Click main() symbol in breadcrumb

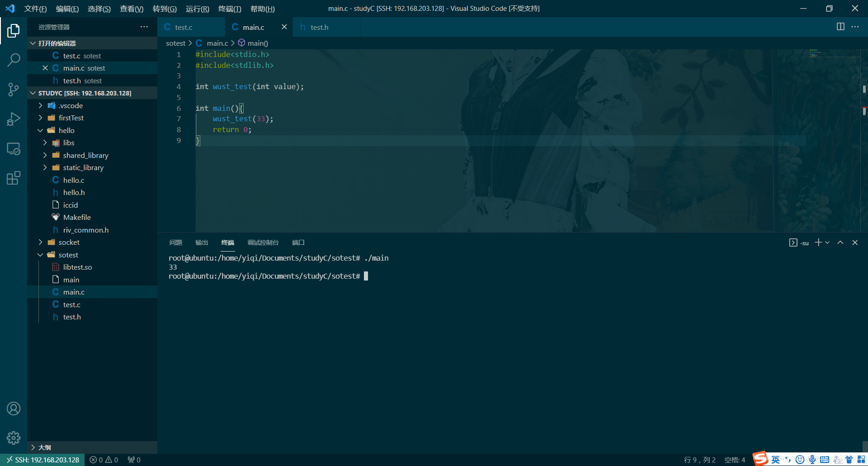(253, 43)
